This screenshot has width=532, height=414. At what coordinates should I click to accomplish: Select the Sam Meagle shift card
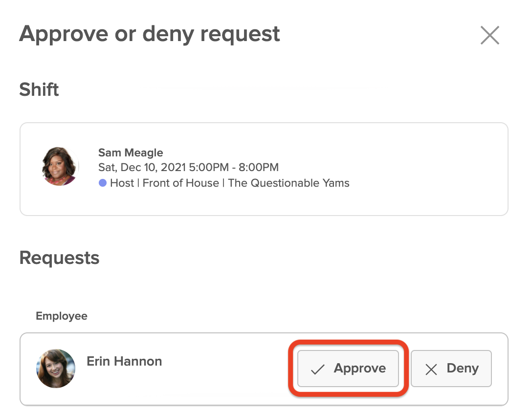pyautogui.click(x=264, y=169)
